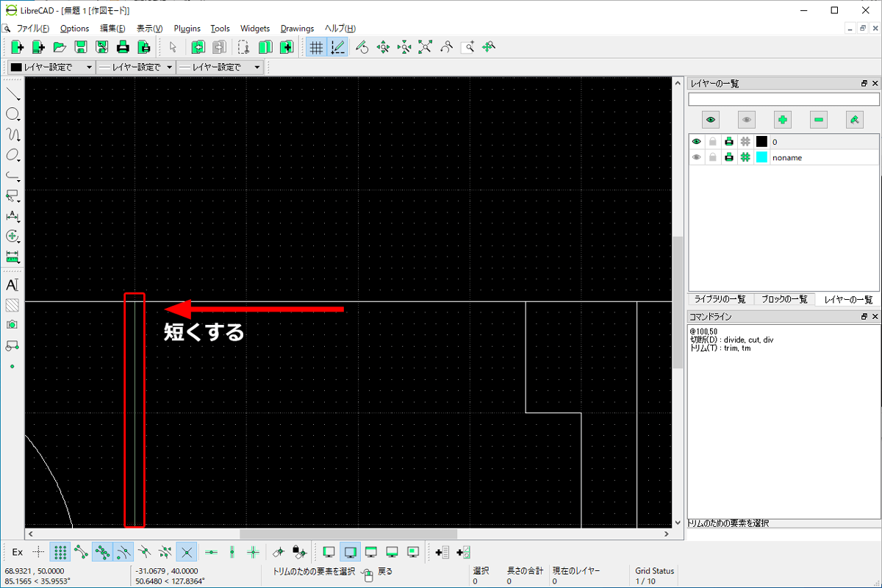Paste from clipboard

[286, 47]
